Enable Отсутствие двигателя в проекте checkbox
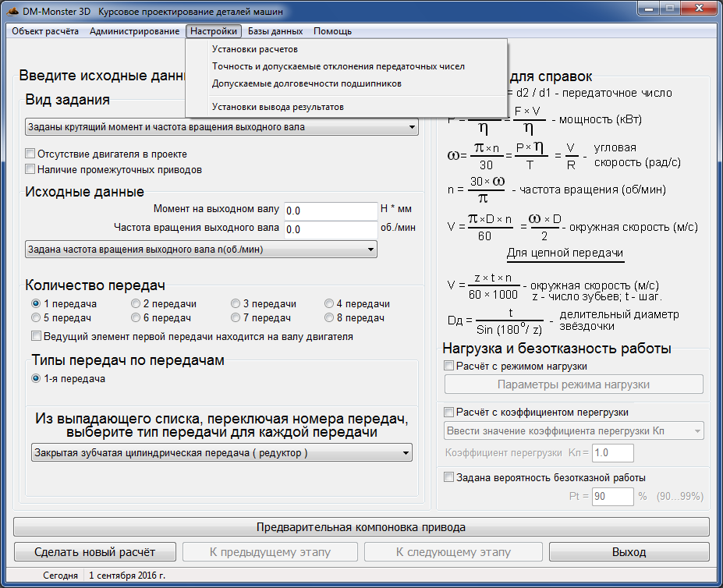The width and height of the screenshot is (723, 588). 30,154
